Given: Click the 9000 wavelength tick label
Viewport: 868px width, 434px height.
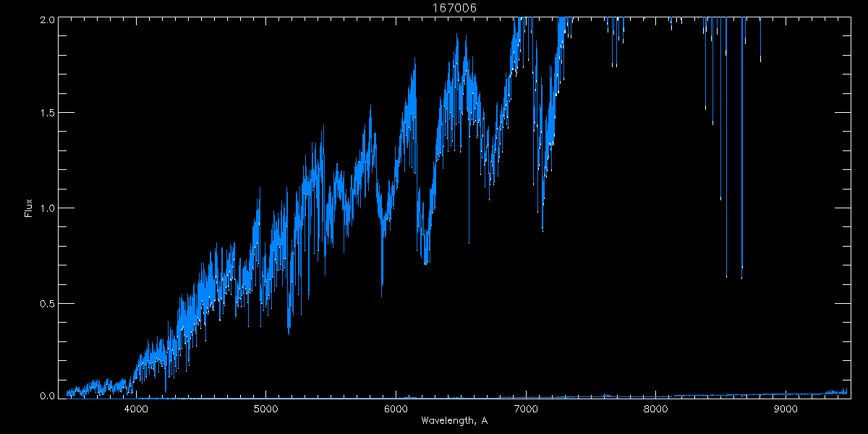Looking at the screenshot, I should pyautogui.click(x=786, y=409).
